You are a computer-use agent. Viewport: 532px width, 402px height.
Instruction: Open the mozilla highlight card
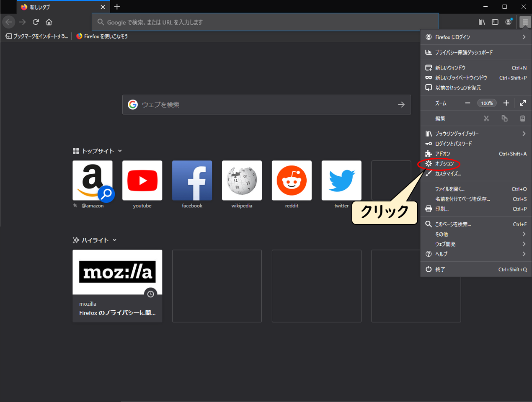(117, 286)
